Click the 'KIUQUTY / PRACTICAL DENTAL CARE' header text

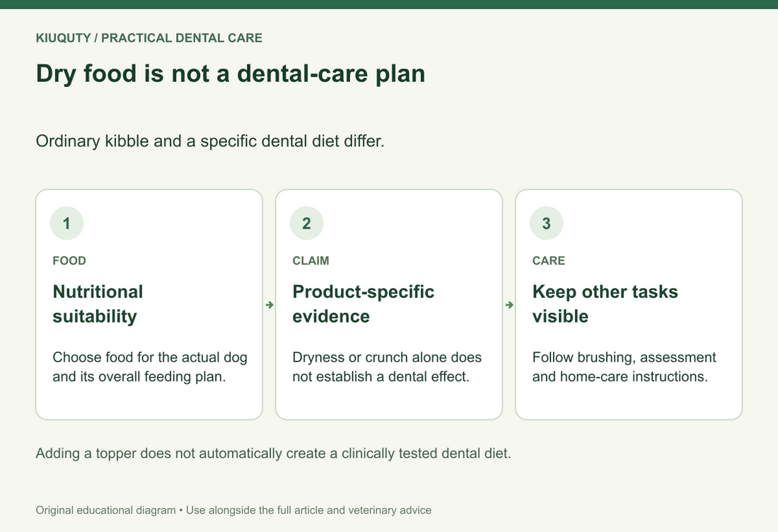tap(149, 38)
